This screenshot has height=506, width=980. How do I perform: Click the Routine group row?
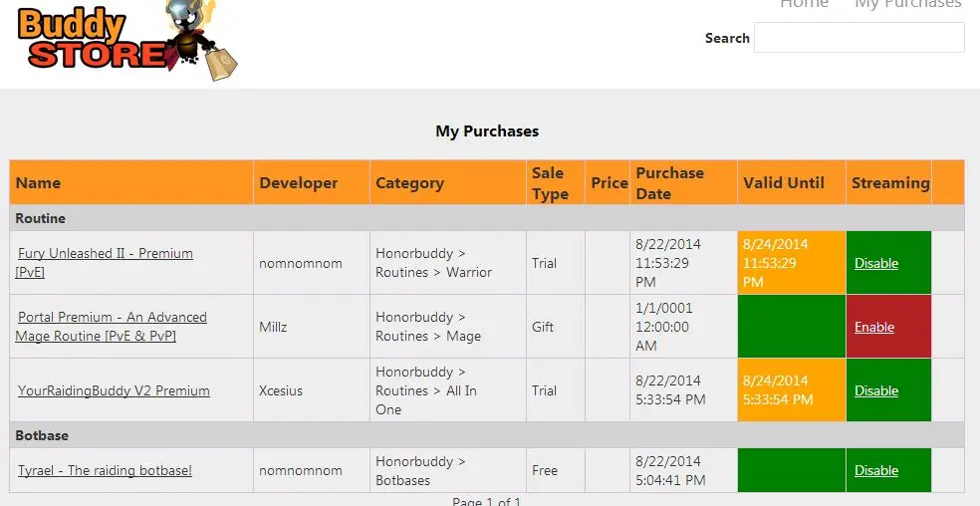487,218
